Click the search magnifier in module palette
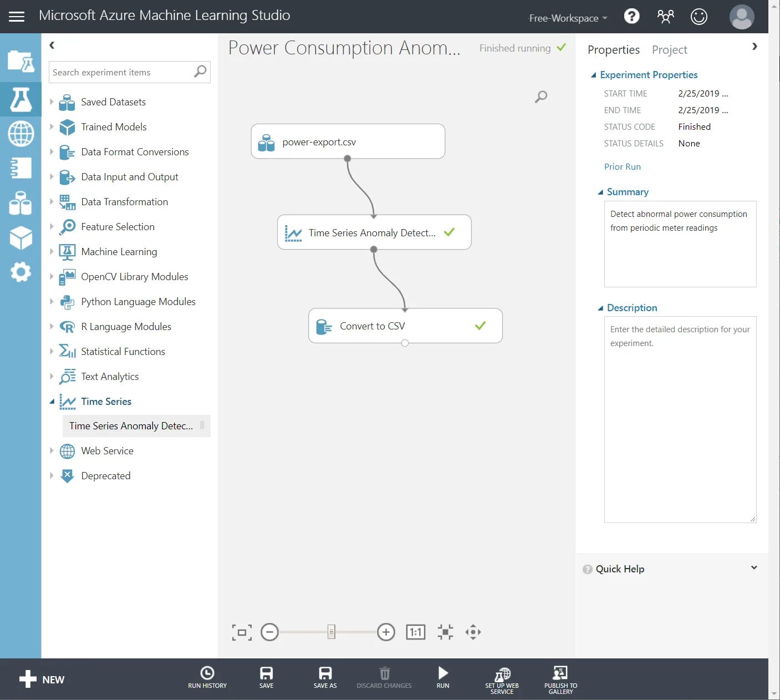 (200, 72)
